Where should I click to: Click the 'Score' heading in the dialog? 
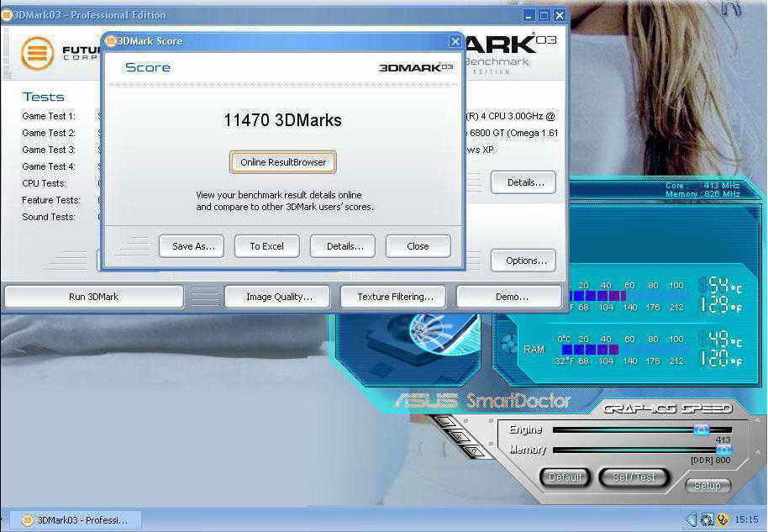[x=148, y=67]
